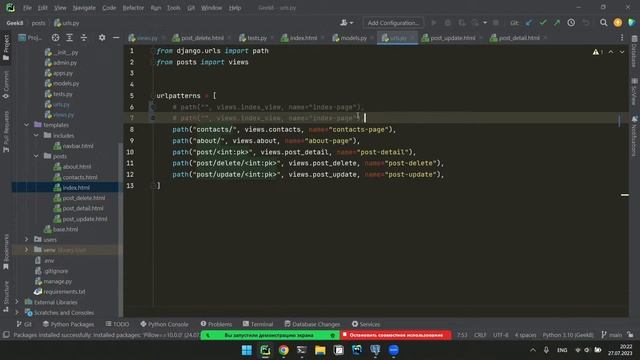The width and height of the screenshot is (640, 360).
Task: Open the Refactor menu
Action: 133,8
